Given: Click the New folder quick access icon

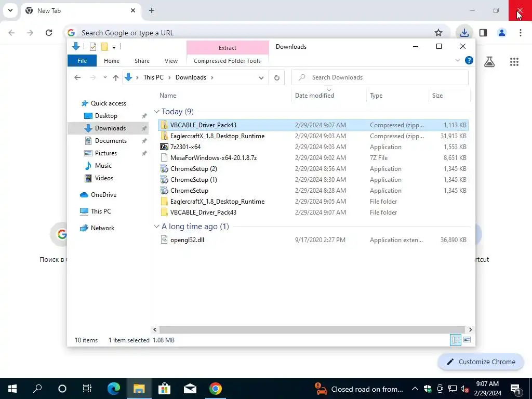Looking at the screenshot, I should tap(104, 47).
